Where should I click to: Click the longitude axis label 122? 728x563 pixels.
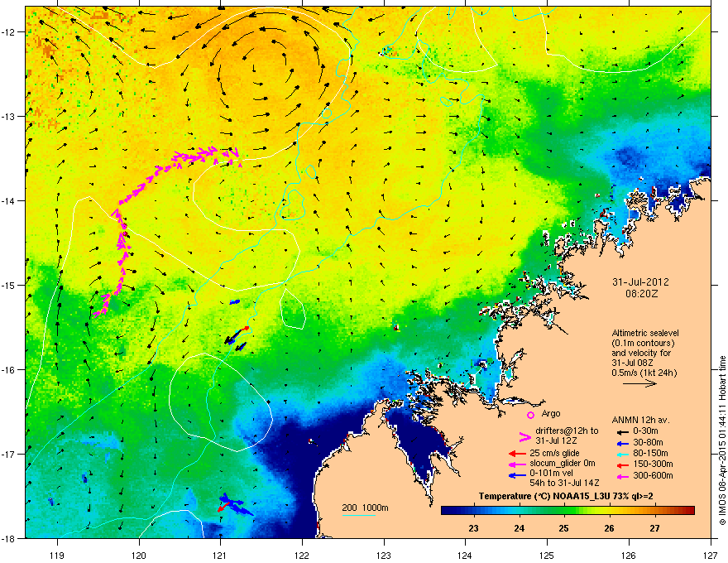pos(302,555)
